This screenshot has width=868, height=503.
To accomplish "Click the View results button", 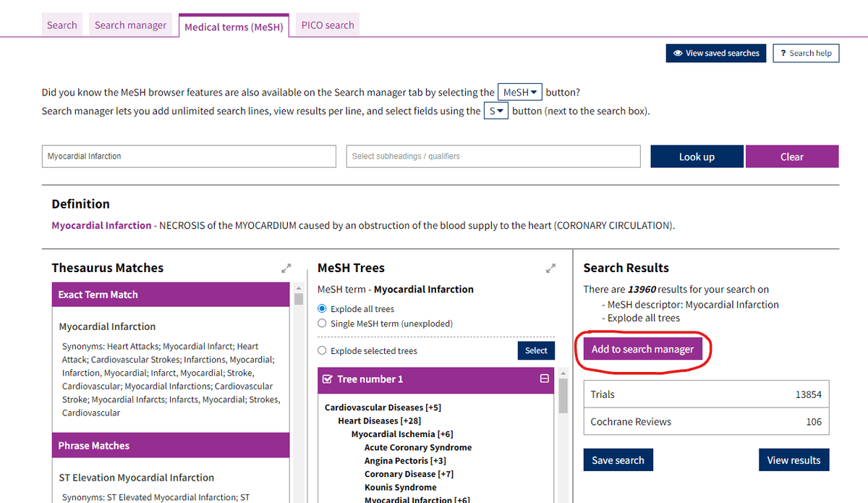I will point(793,460).
